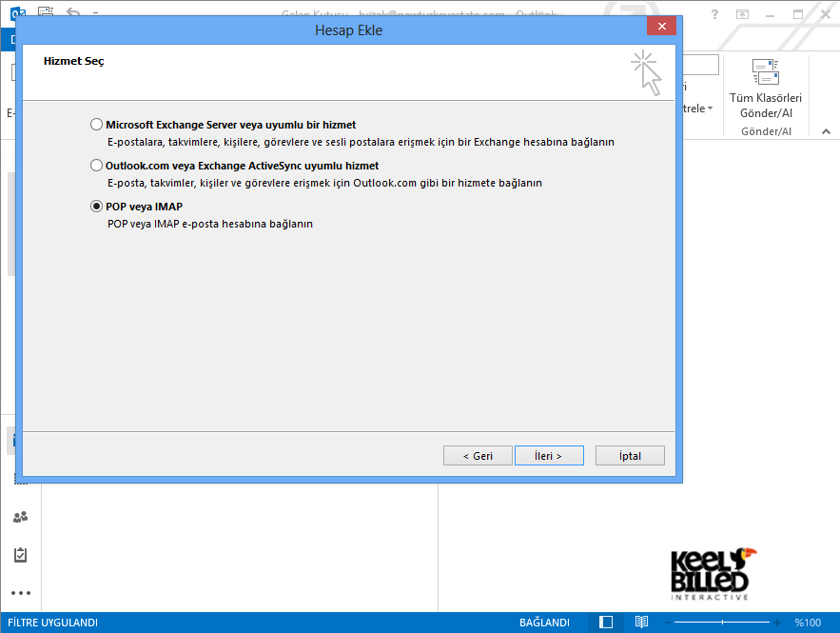Screen dimensions: 840x633
Task: Click zoom in plus in status bar
Action: pyautogui.click(x=777, y=623)
